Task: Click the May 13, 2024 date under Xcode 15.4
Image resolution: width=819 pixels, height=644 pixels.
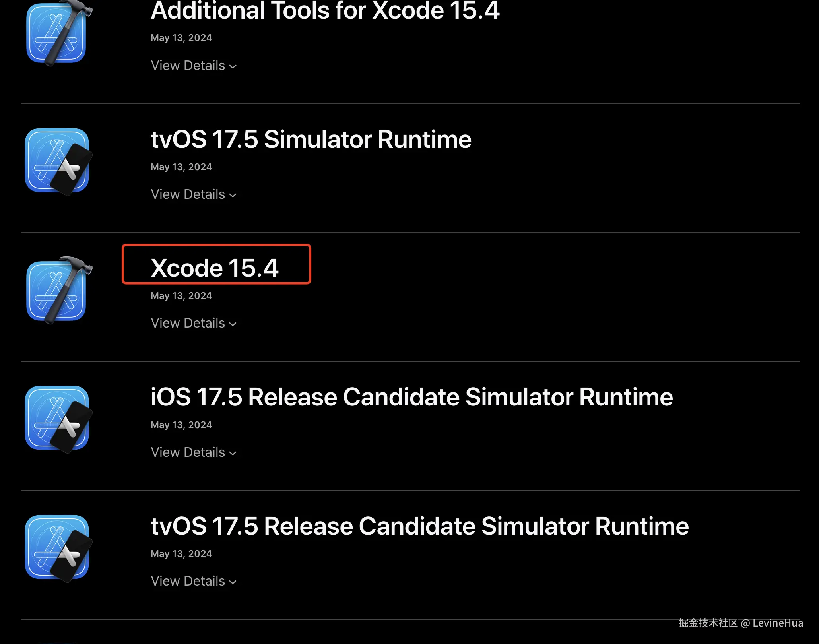Action: coord(181,296)
